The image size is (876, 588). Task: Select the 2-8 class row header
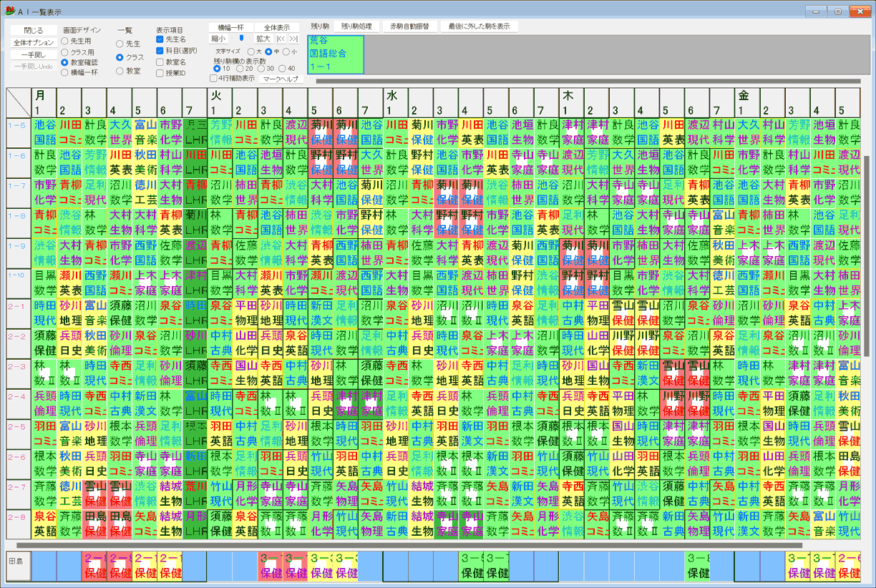[19, 524]
